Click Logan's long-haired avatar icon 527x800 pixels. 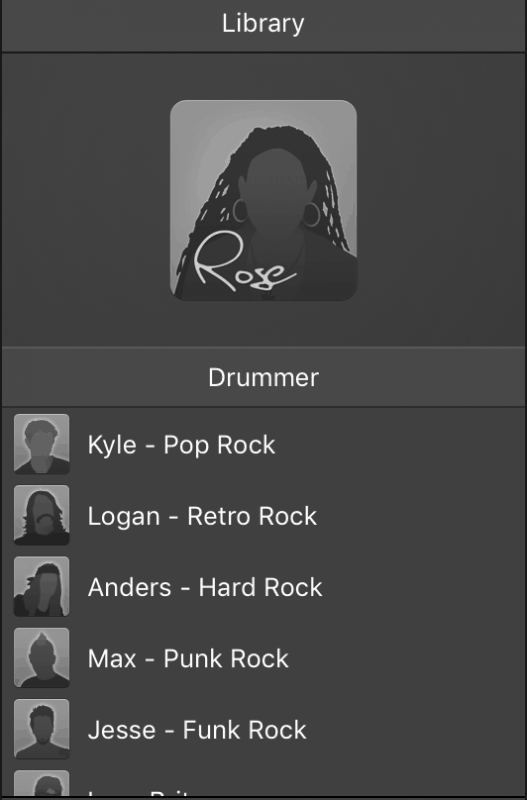pos(41,515)
